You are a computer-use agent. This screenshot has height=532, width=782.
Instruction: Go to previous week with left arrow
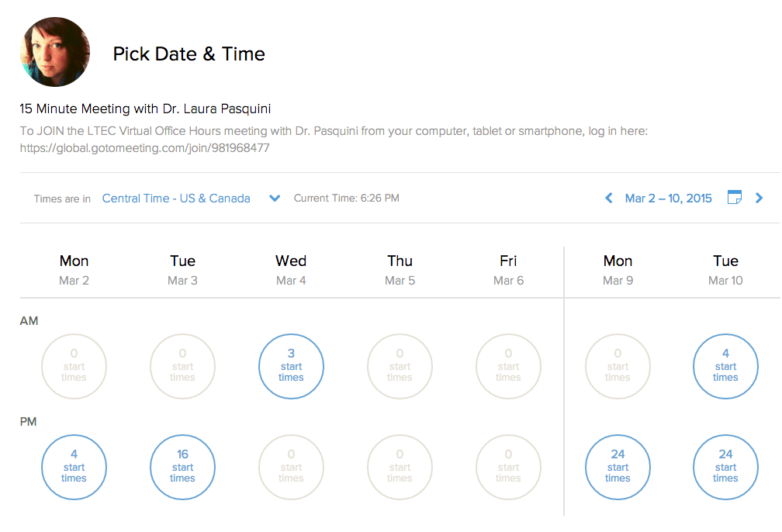(609, 199)
